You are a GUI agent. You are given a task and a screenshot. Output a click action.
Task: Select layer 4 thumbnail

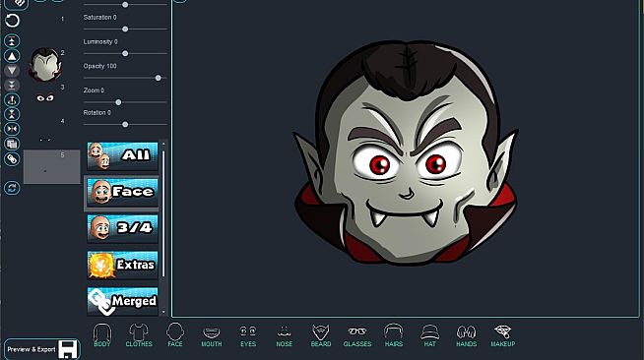[45, 133]
